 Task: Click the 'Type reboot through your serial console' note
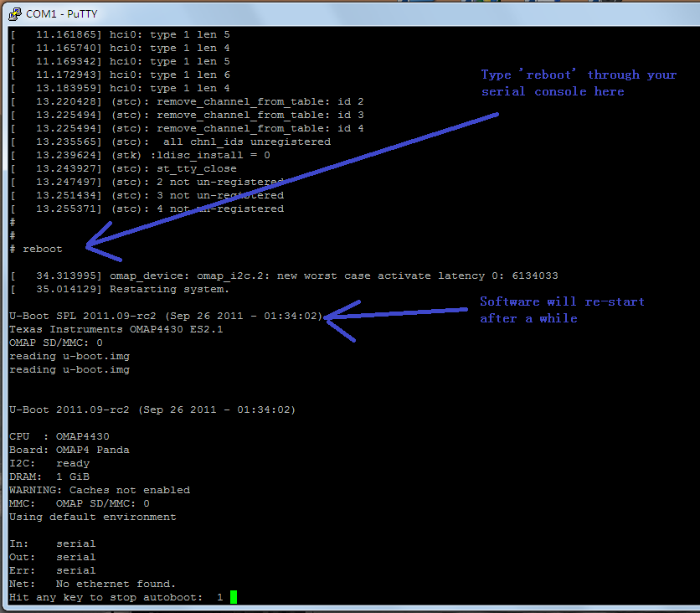pos(578,83)
